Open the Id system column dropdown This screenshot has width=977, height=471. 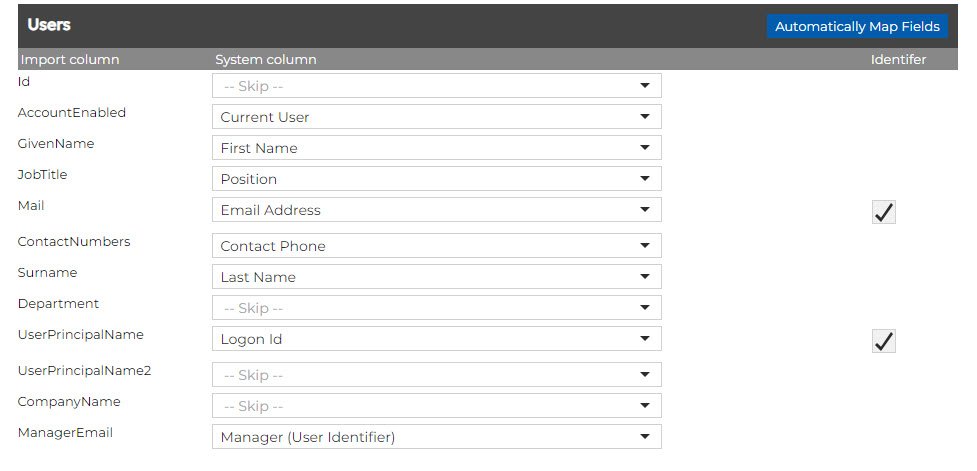coord(436,86)
